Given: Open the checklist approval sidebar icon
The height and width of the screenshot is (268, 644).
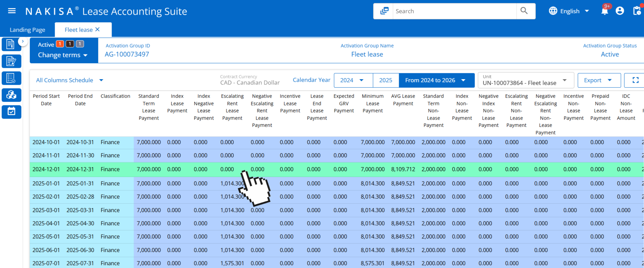Looking at the screenshot, I should [x=11, y=78].
